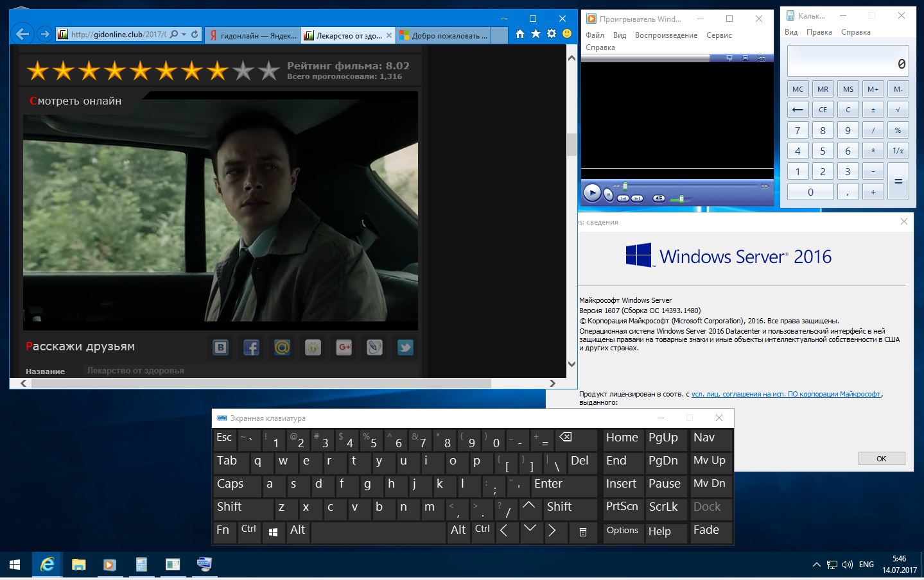Share via Facebook icon

[x=252, y=348]
